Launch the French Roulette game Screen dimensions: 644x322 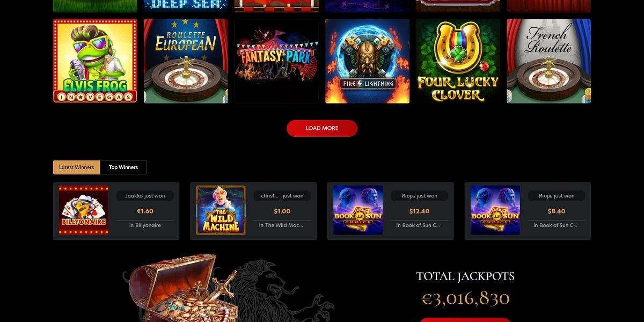[548, 61]
